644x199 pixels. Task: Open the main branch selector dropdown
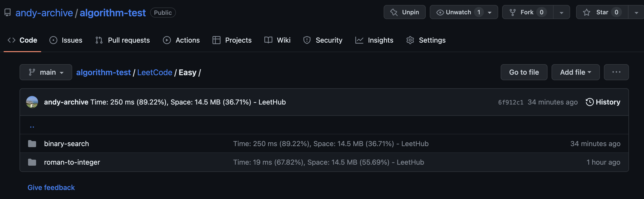[46, 72]
